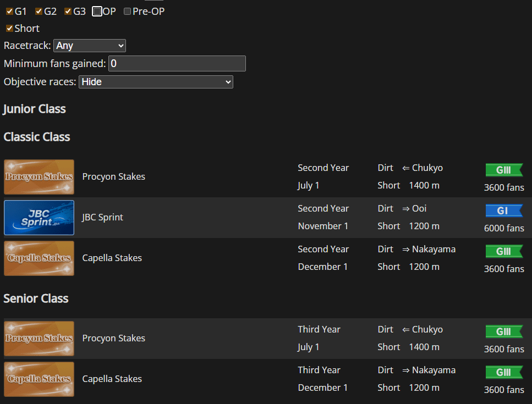Viewport: 532px width, 404px height.
Task: Click 3600 fans on Second Year Capella Stakes
Action: pos(504,269)
